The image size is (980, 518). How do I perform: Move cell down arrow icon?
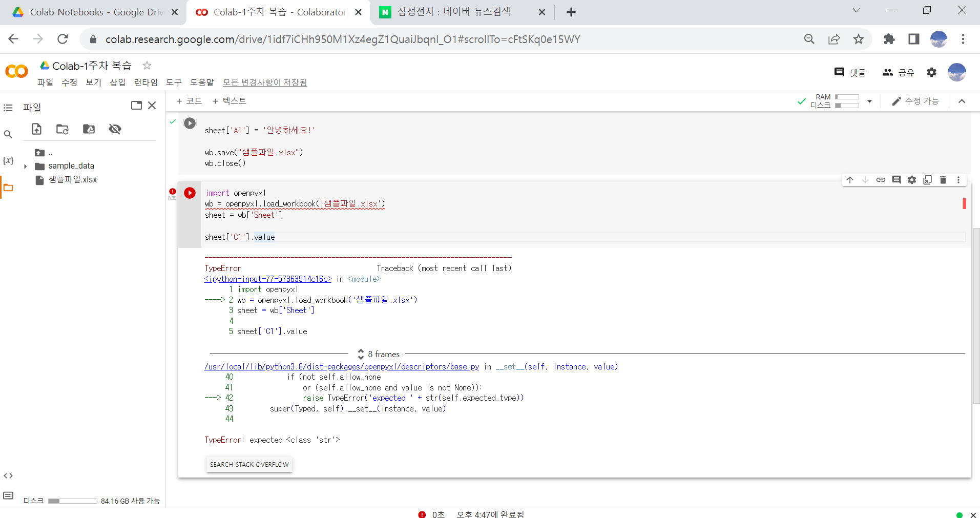click(865, 180)
